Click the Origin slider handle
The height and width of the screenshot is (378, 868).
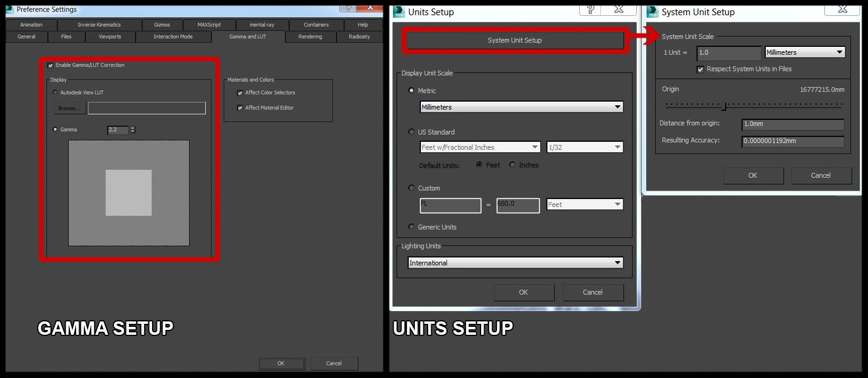click(x=724, y=107)
